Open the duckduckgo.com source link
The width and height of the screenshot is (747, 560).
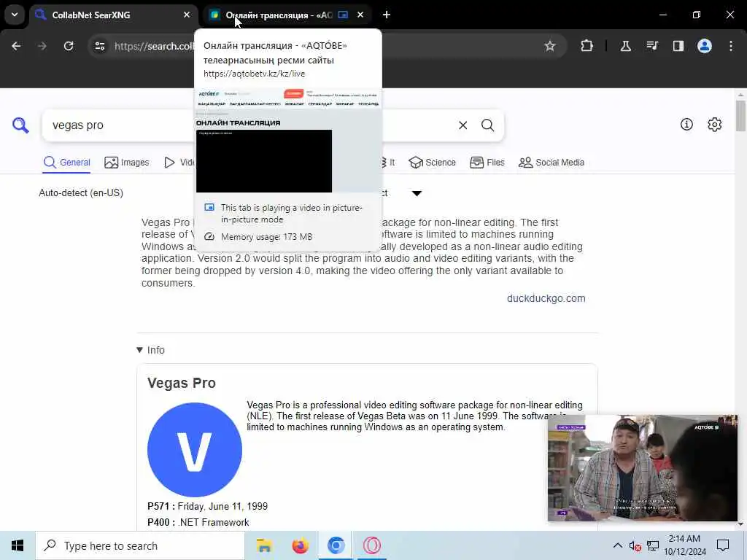click(546, 298)
